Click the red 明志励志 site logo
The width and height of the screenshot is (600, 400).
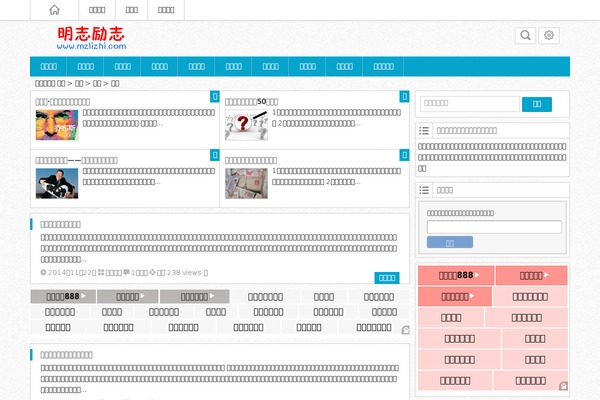coord(91,34)
